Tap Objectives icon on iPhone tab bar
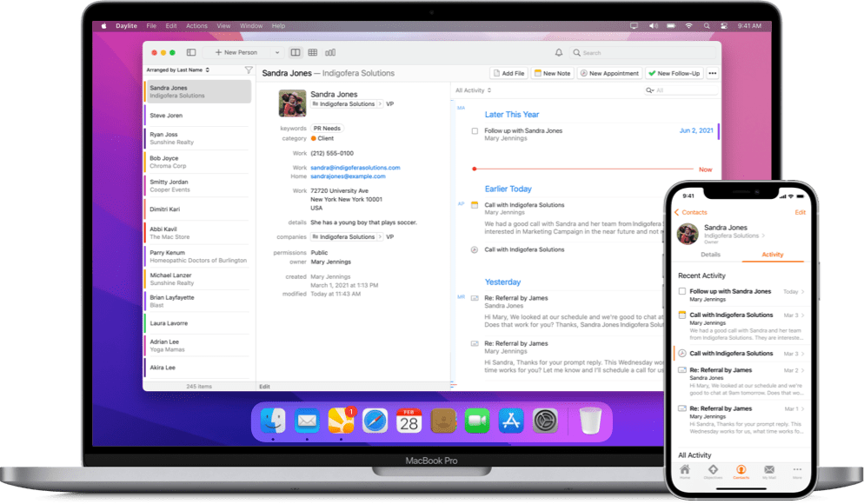Screen dimensions: 864x504 (713, 471)
